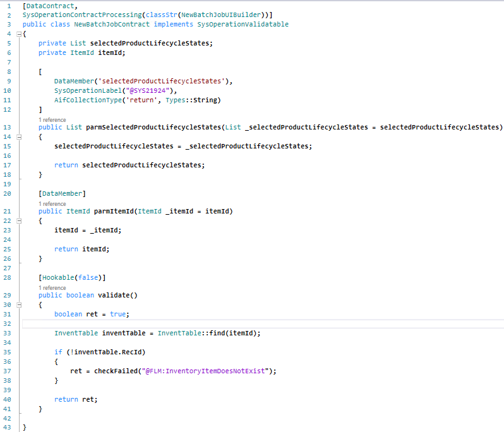Click 'return ret;' on line 40

(76, 399)
